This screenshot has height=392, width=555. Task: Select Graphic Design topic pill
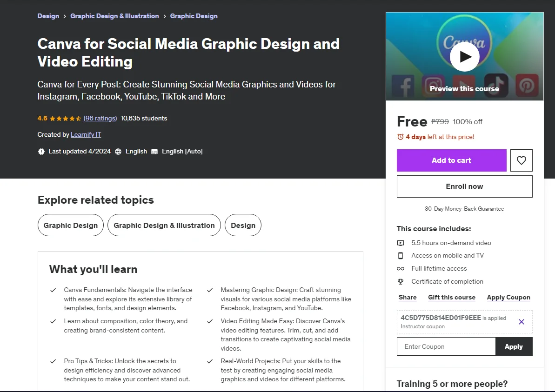[70, 226]
